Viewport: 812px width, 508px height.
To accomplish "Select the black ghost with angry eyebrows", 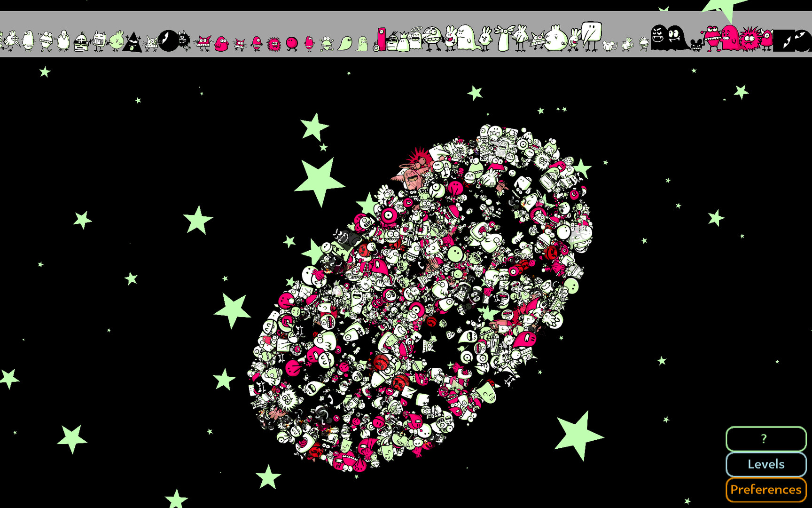I will pyautogui.click(x=659, y=38).
